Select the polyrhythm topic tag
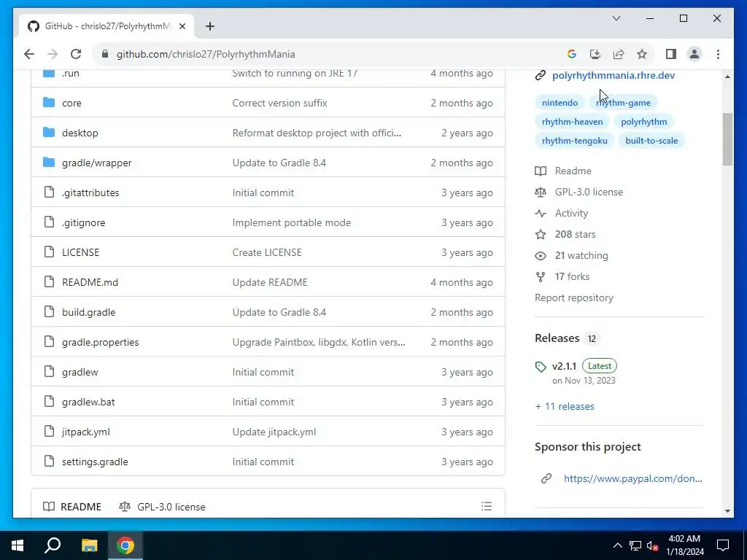 point(643,122)
